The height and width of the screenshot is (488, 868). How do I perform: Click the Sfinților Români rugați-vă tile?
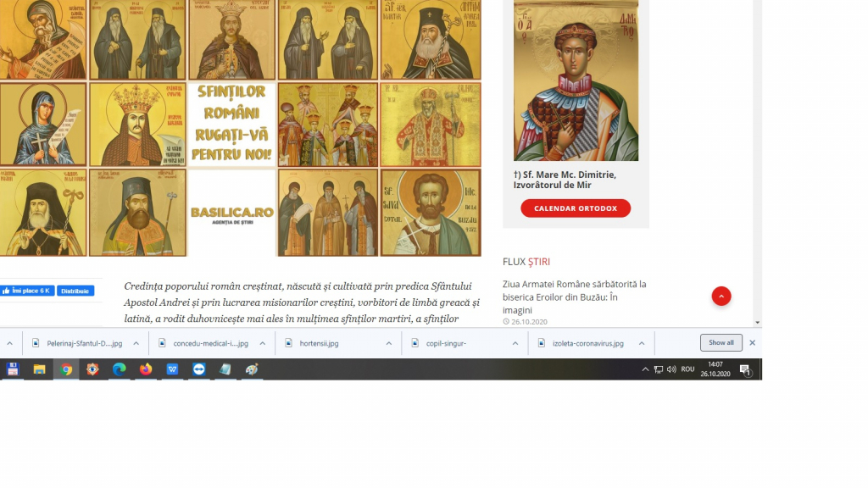(232, 124)
